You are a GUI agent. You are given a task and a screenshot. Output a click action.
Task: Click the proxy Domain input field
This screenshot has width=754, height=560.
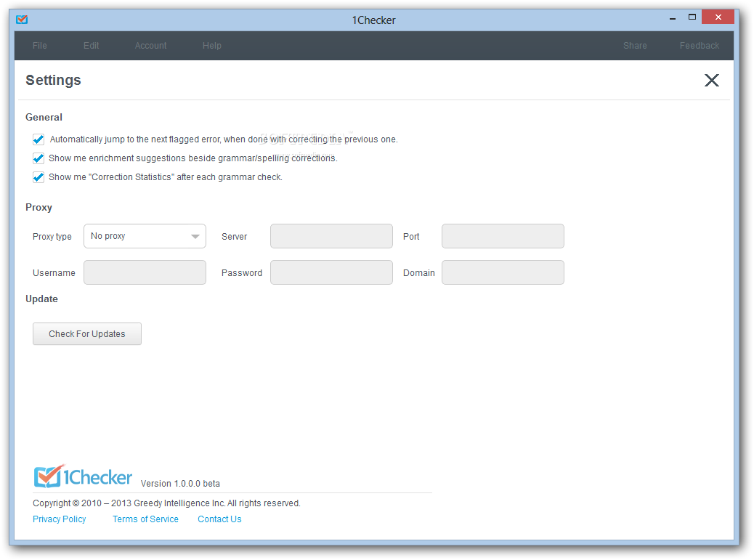tap(503, 272)
